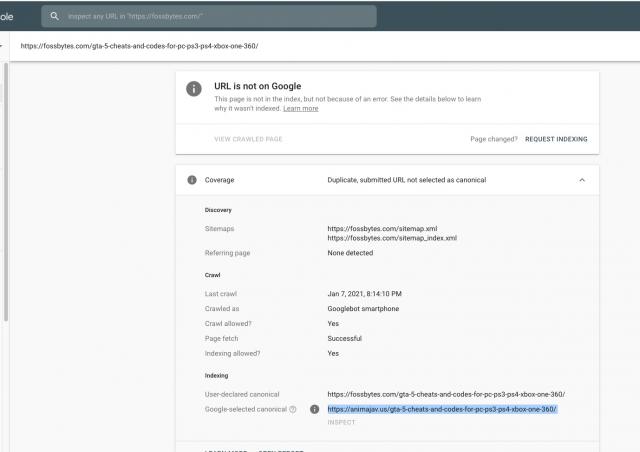Click the URL is not on Google heading
Screen dimensions: 640x452
click(258, 86)
